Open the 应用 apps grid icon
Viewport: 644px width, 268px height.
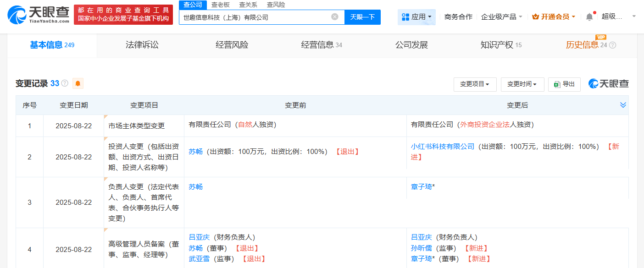click(405, 17)
